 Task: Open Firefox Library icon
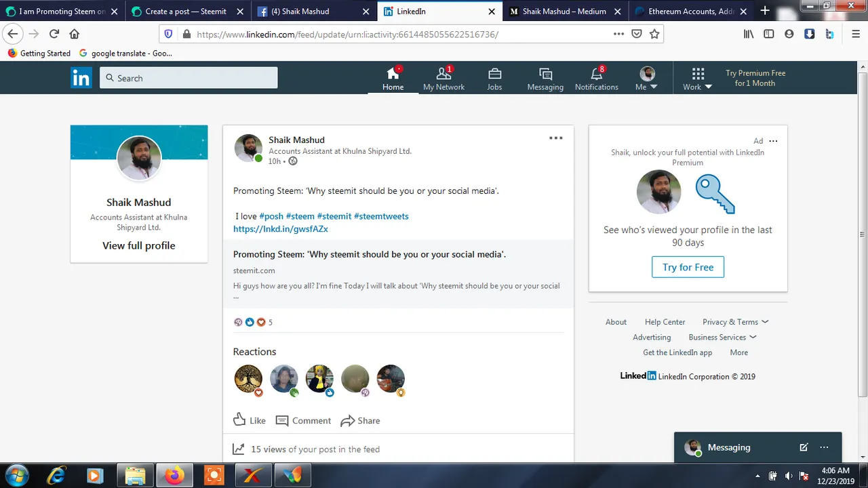click(x=748, y=34)
